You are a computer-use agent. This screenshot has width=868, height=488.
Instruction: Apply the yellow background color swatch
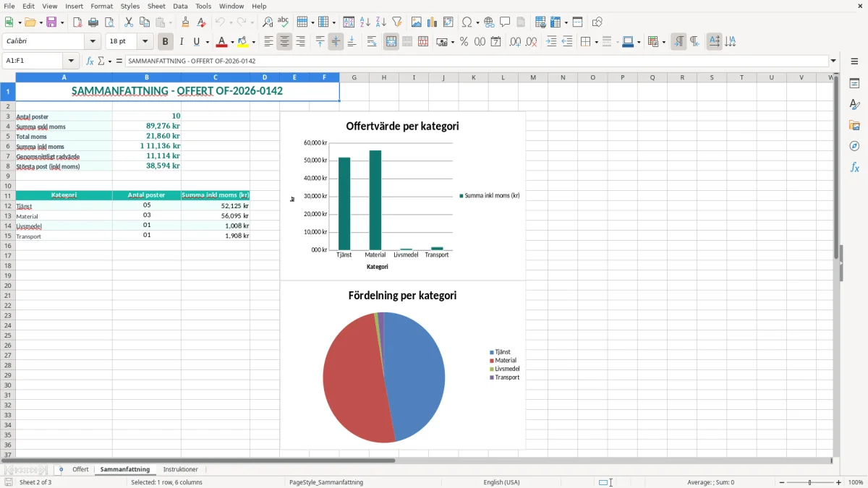tap(243, 42)
